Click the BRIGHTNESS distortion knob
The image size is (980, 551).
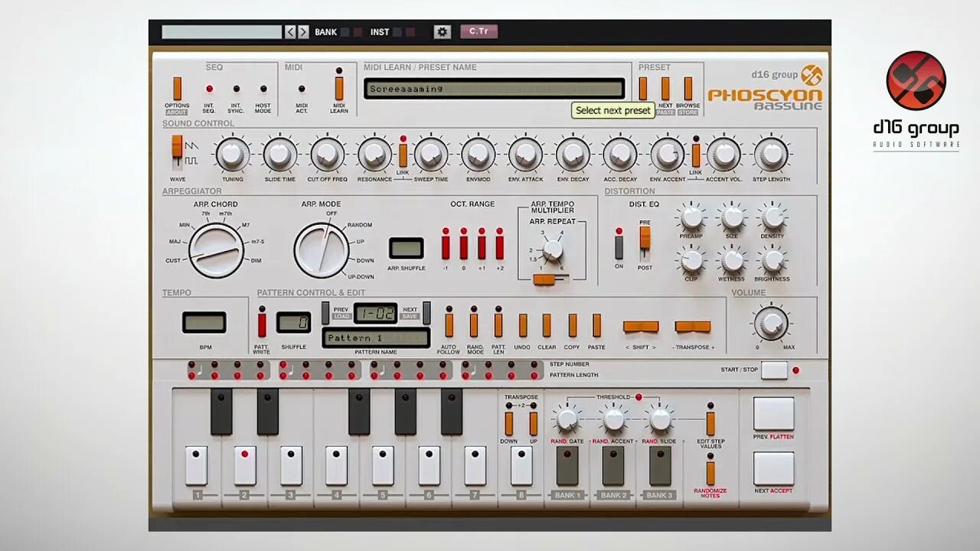773,261
